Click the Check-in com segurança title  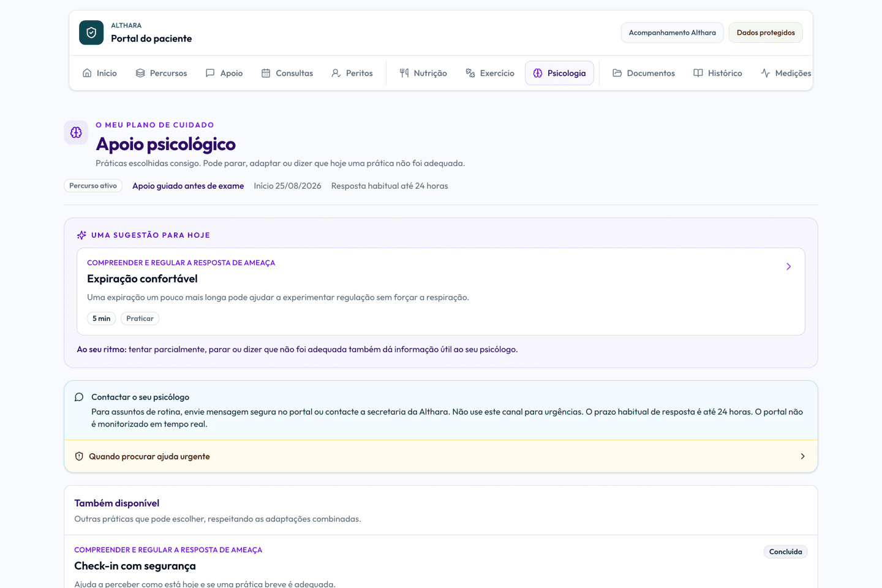click(135, 566)
